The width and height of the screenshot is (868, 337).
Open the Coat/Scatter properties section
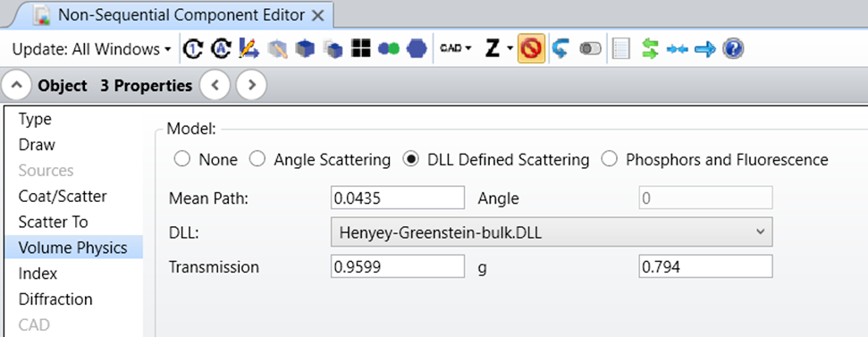pyautogui.click(x=63, y=196)
